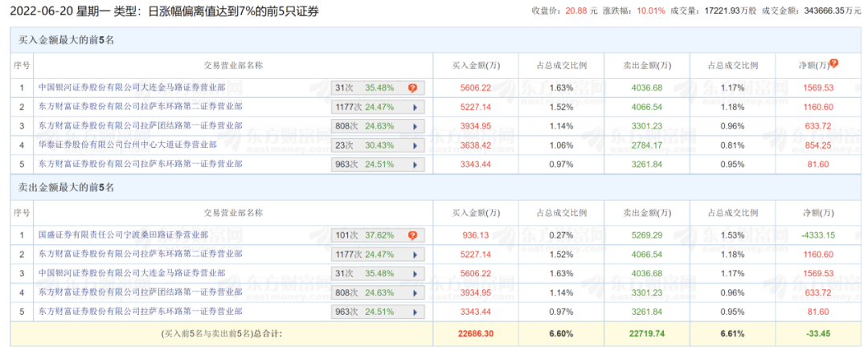Screen dimensions: 868x351
Task: Click the red help icon next to 101次 37.62%
Action: coord(412,235)
